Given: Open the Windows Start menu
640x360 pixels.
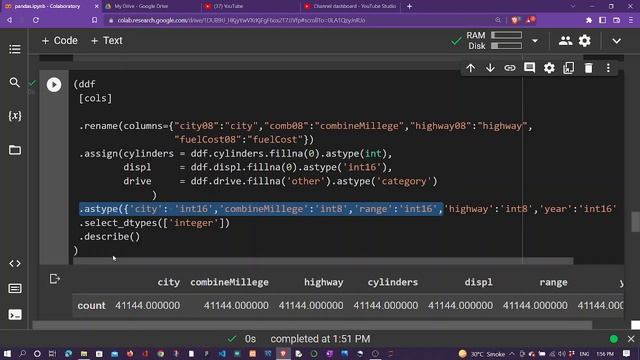Looking at the screenshot, I should 7,353.
